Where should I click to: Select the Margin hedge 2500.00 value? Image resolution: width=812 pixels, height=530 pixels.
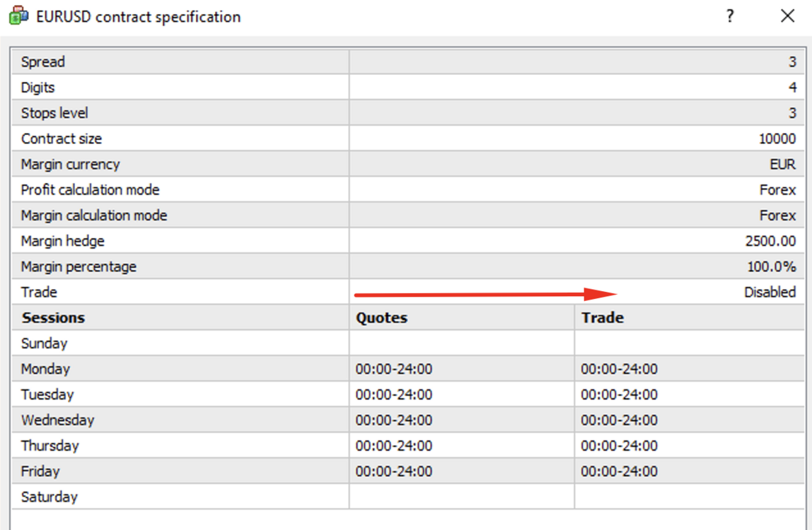(770, 241)
